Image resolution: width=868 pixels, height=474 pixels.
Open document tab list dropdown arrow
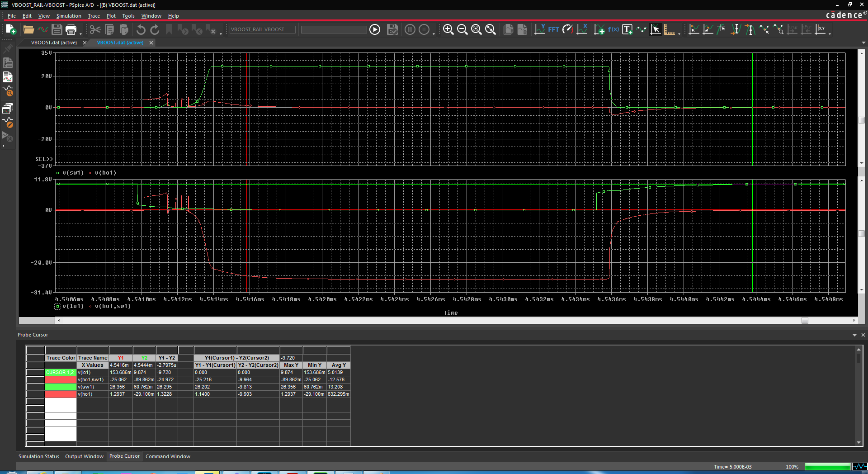point(863,43)
